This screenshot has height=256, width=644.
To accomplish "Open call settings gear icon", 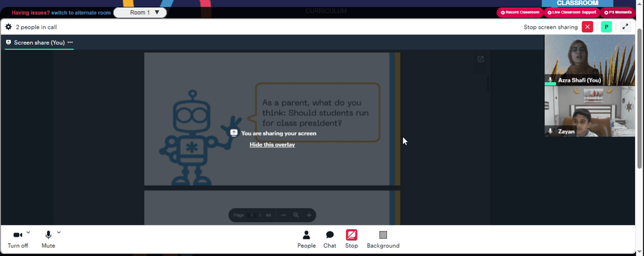I will [x=8, y=27].
